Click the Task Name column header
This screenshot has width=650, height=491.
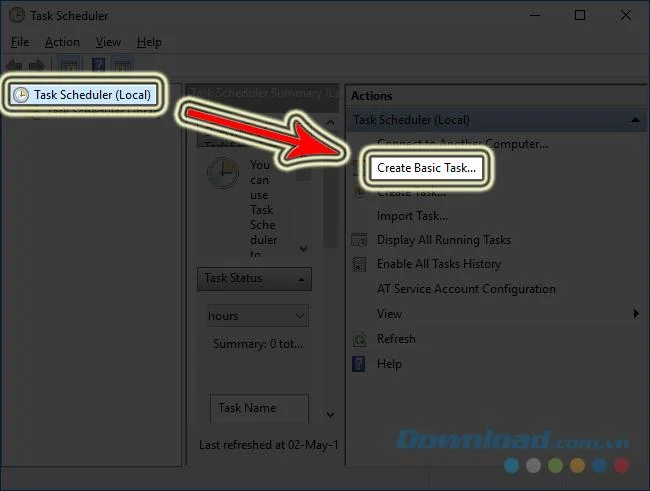click(x=259, y=408)
